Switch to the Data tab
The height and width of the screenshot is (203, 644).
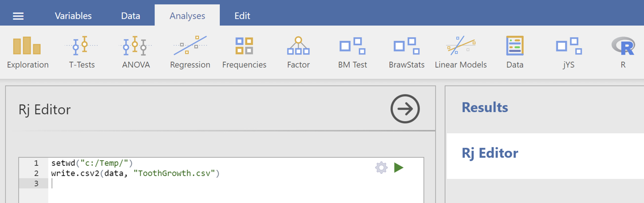point(130,16)
